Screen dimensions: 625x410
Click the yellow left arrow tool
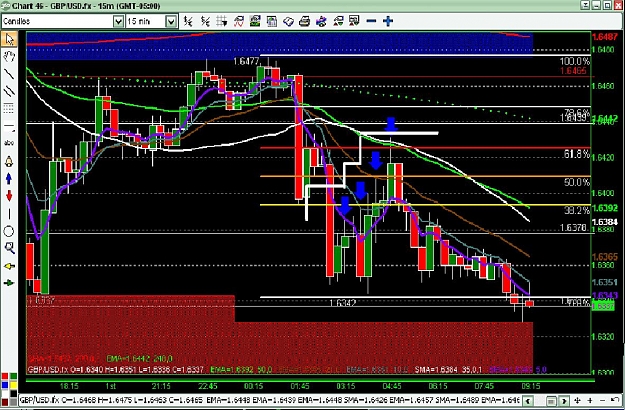9,266
